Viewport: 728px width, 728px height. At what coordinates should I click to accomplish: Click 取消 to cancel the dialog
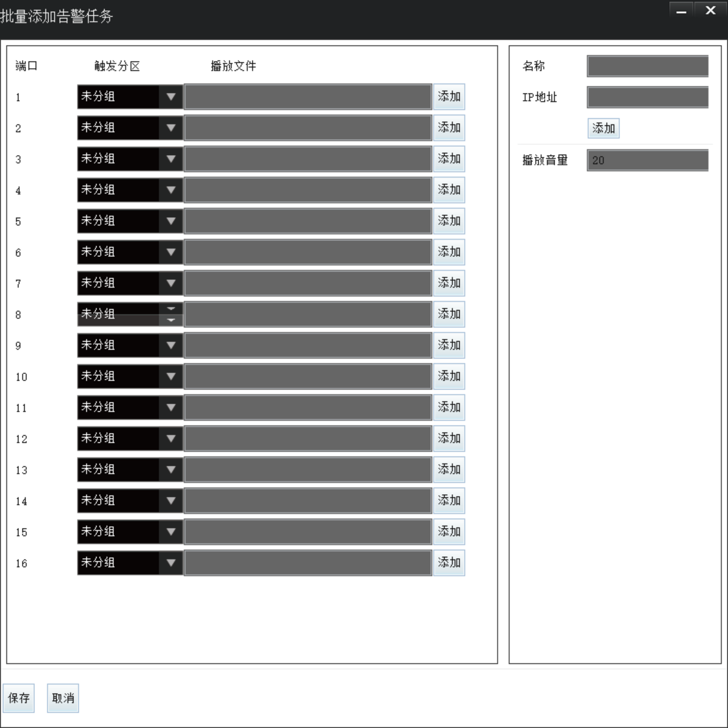coord(62,698)
